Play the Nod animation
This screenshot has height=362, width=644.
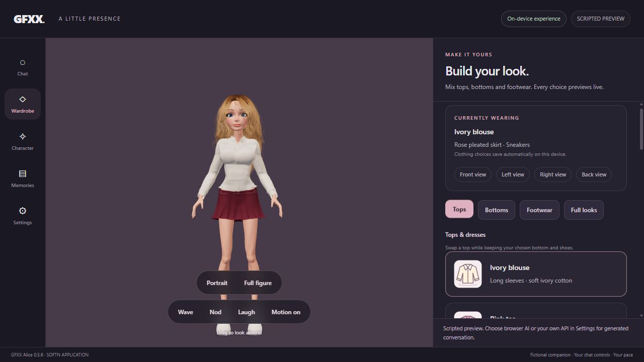(x=215, y=312)
